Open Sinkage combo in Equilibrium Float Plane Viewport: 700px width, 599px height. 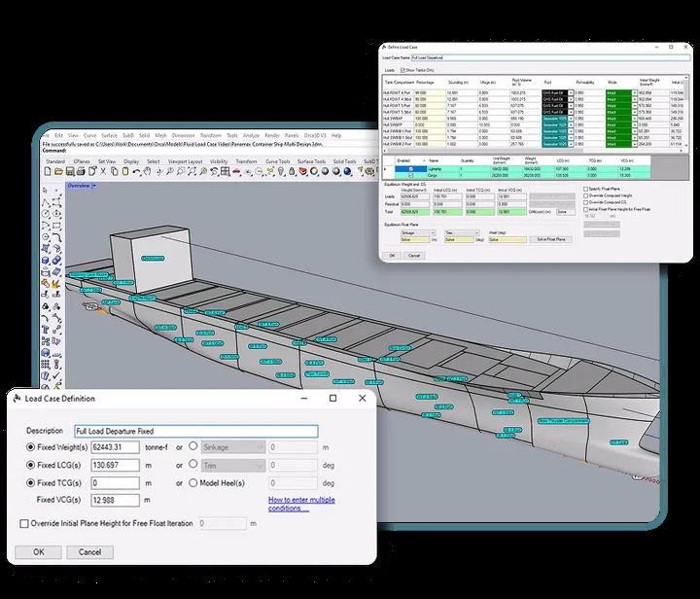pyautogui.click(x=418, y=233)
